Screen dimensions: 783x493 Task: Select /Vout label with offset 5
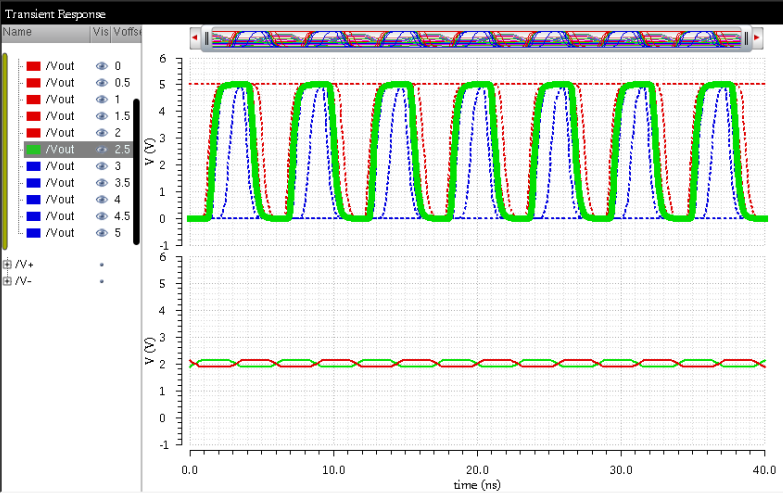click(x=59, y=233)
